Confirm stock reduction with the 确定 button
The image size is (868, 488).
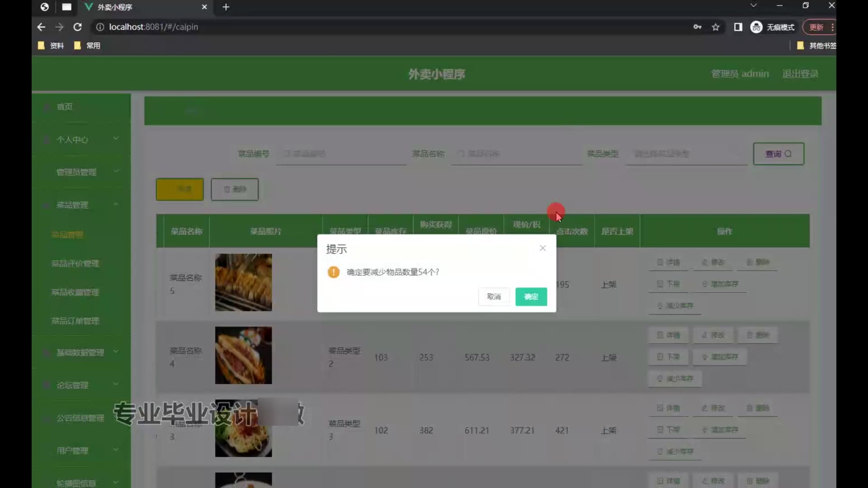point(531,296)
